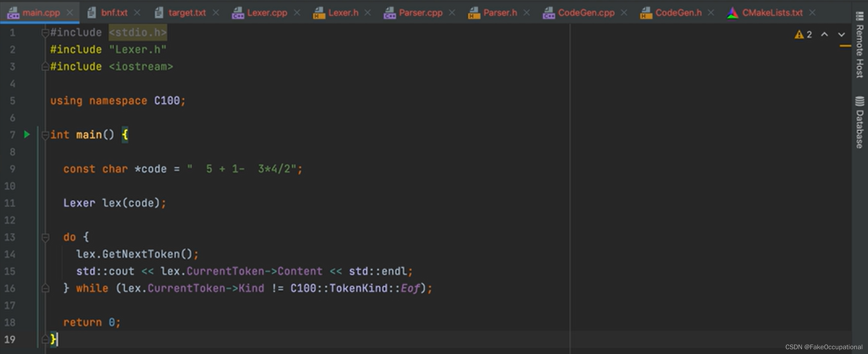Close the CodeGen.cpp tab
This screenshot has height=354, width=868.
coord(624,13)
